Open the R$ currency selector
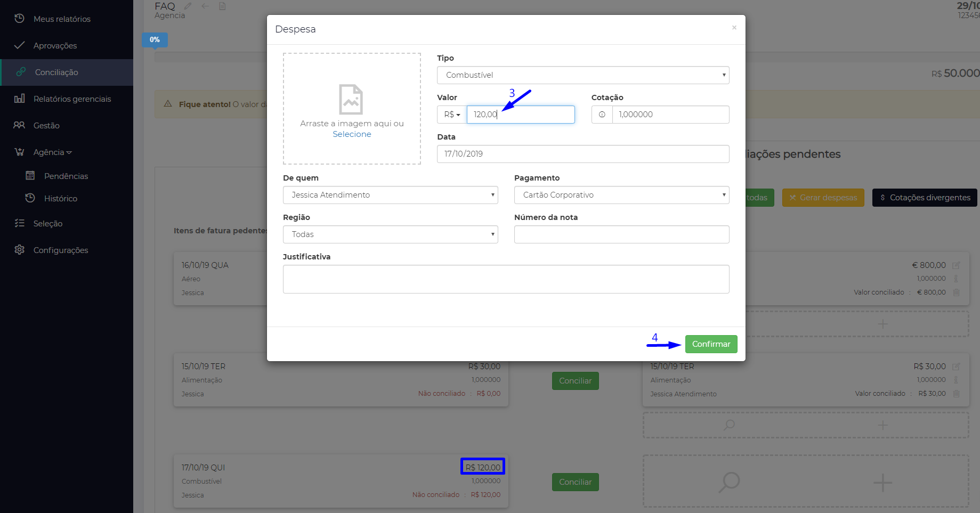 click(x=452, y=115)
